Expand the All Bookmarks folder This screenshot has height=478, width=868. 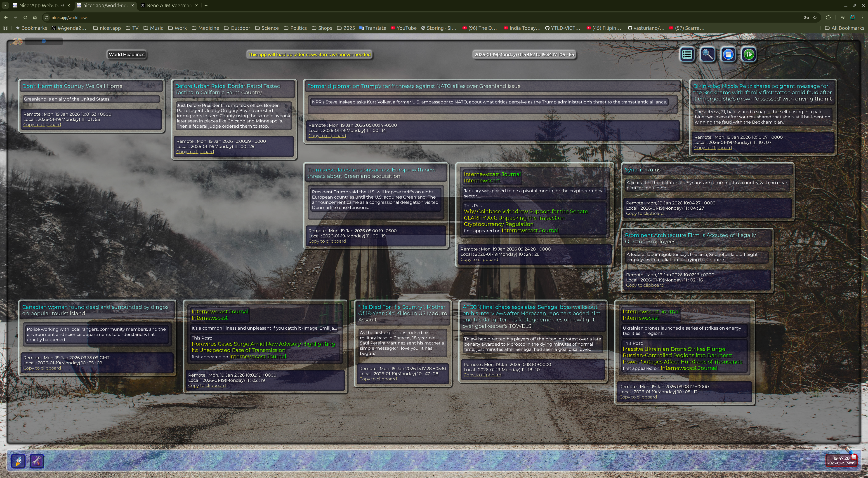pos(844,28)
